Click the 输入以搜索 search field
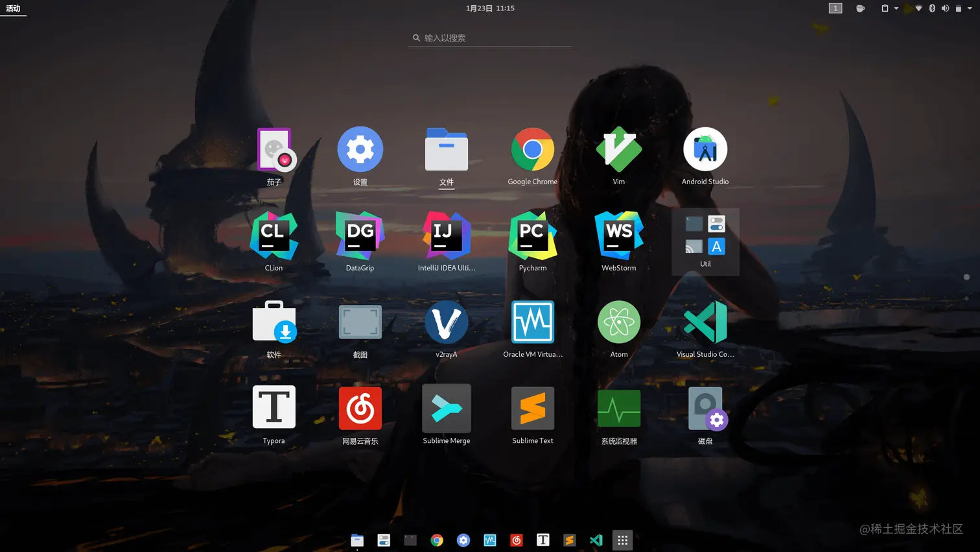Image resolution: width=980 pixels, height=552 pixels. click(490, 38)
